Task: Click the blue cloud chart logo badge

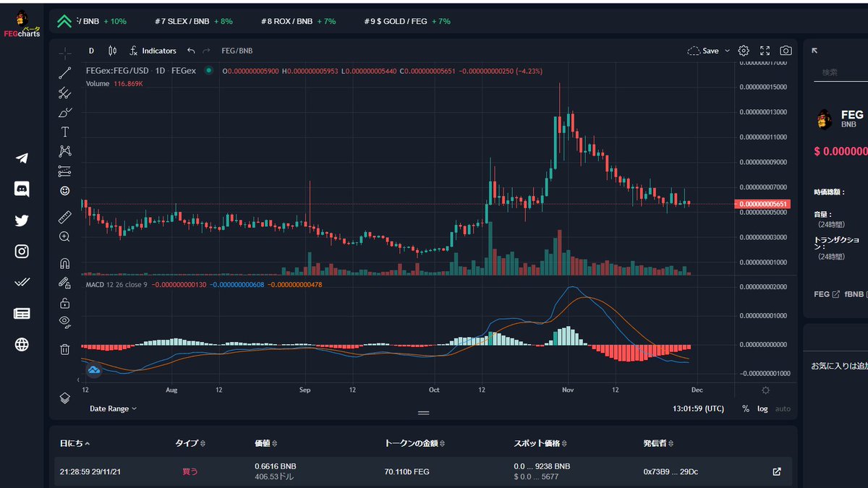Action: [x=94, y=370]
